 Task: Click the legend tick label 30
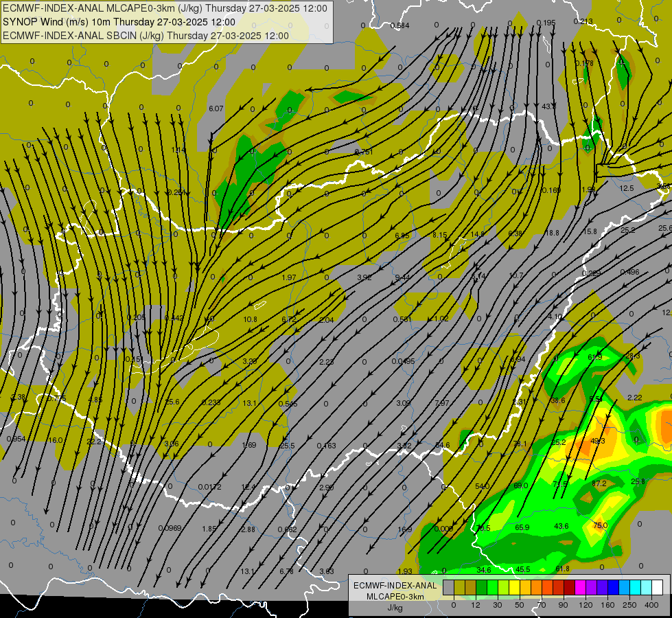tap(498, 605)
